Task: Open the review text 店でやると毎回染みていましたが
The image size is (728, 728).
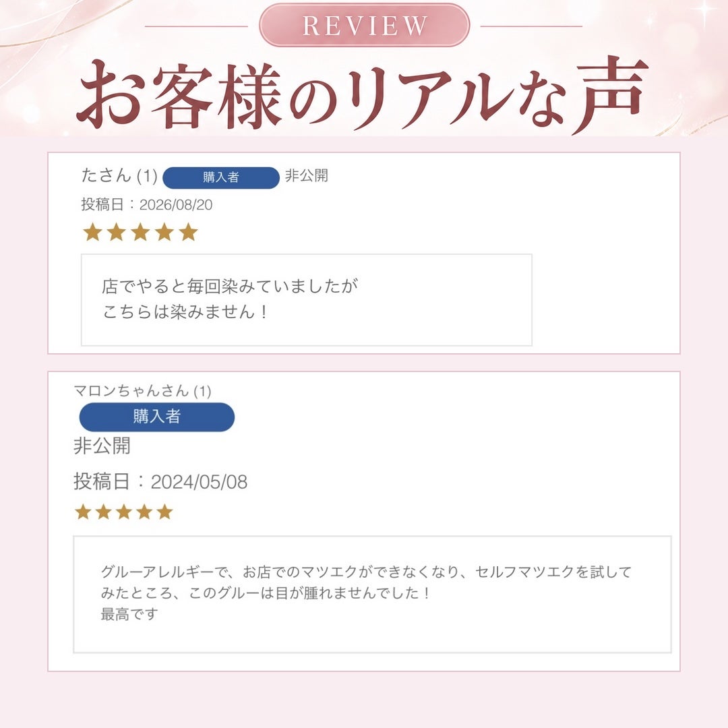Action: pyautogui.click(x=230, y=286)
